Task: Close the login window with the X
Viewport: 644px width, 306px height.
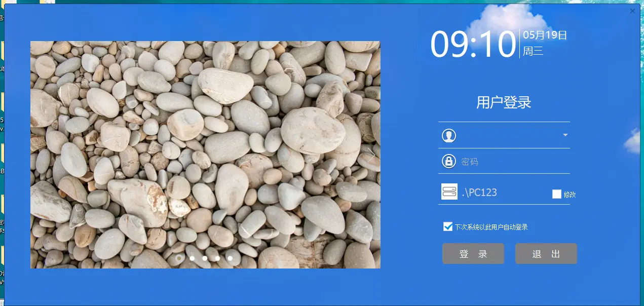Action: coord(632,11)
